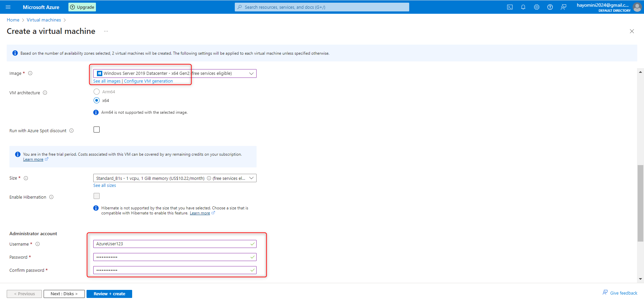Image resolution: width=644 pixels, height=306 pixels.
Task: Open the Azure portal hamburger menu
Action: 8,7
